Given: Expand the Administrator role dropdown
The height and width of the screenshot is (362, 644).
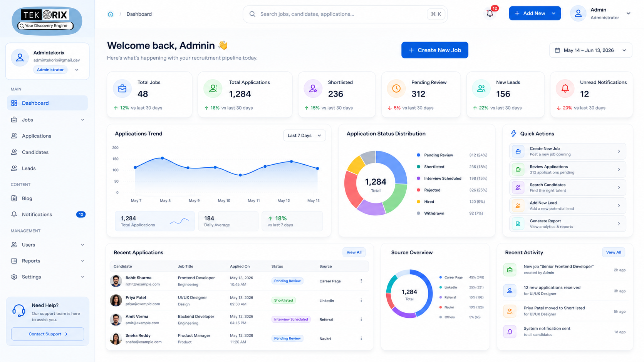Looking at the screenshot, I should tap(77, 70).
